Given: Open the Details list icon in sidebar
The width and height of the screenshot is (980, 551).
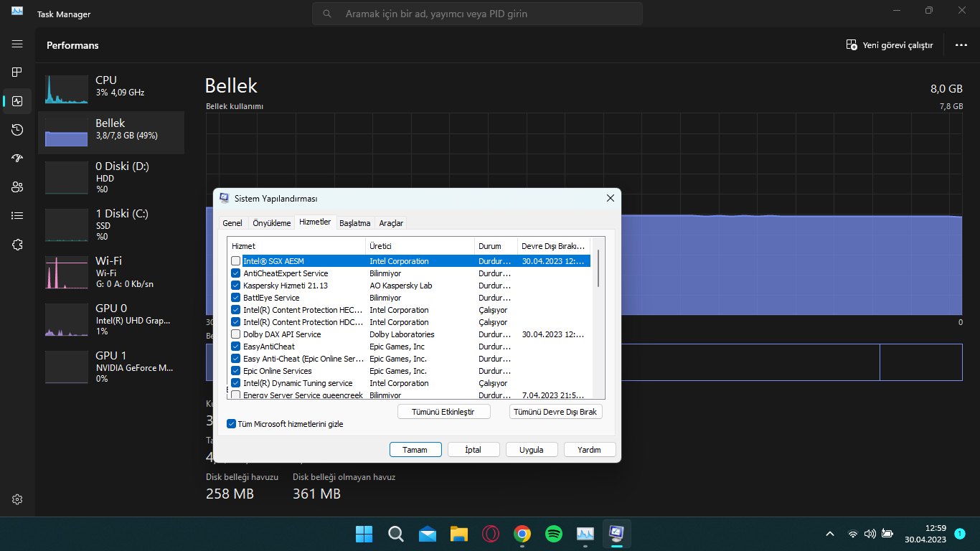Looking at the screenshot, I should pos(17,215).
